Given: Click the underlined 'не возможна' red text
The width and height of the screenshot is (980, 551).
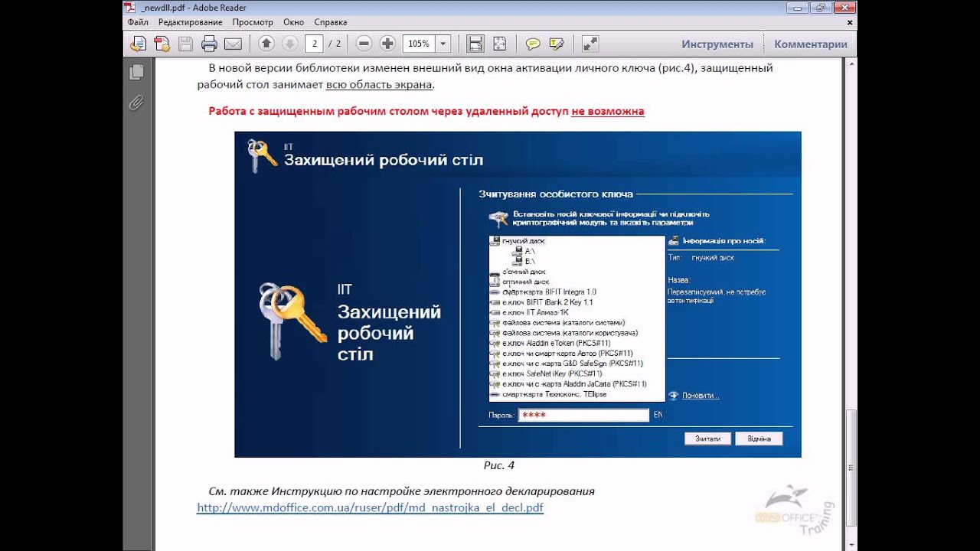Looking at the screenshot, I should 608,111.
